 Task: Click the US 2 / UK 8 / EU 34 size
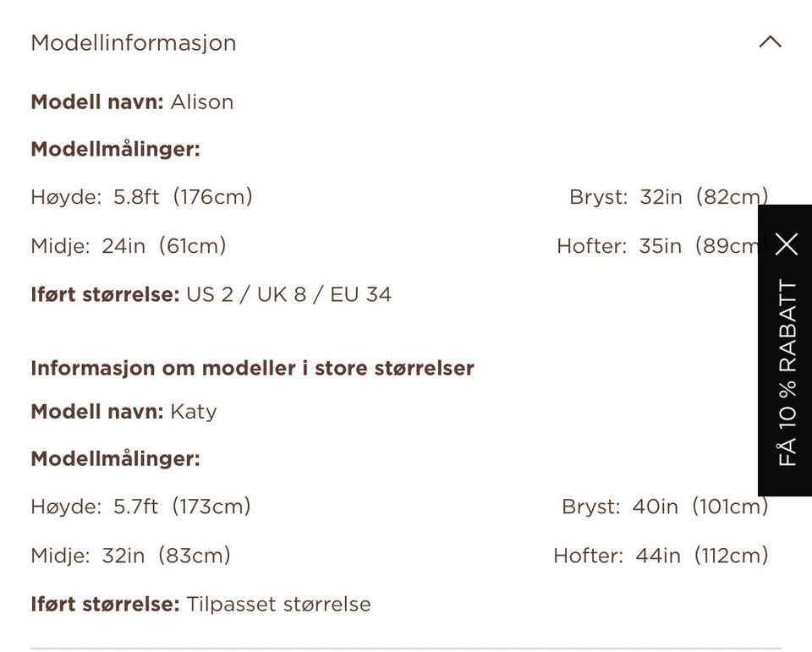[289, 294]
